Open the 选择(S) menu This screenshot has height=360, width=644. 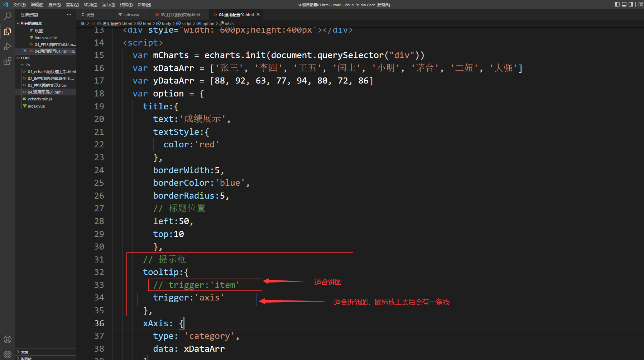54,5
